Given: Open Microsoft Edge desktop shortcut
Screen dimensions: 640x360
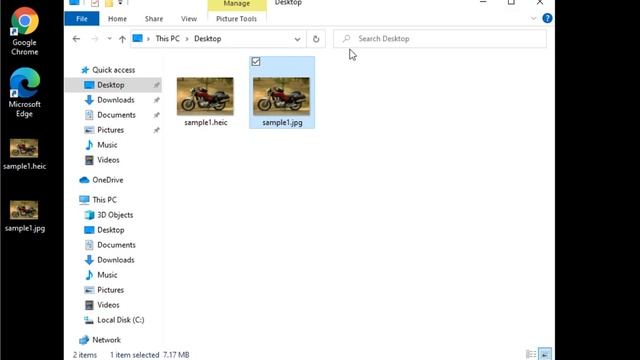Looking at the screenshot, I should coord(24,93).
